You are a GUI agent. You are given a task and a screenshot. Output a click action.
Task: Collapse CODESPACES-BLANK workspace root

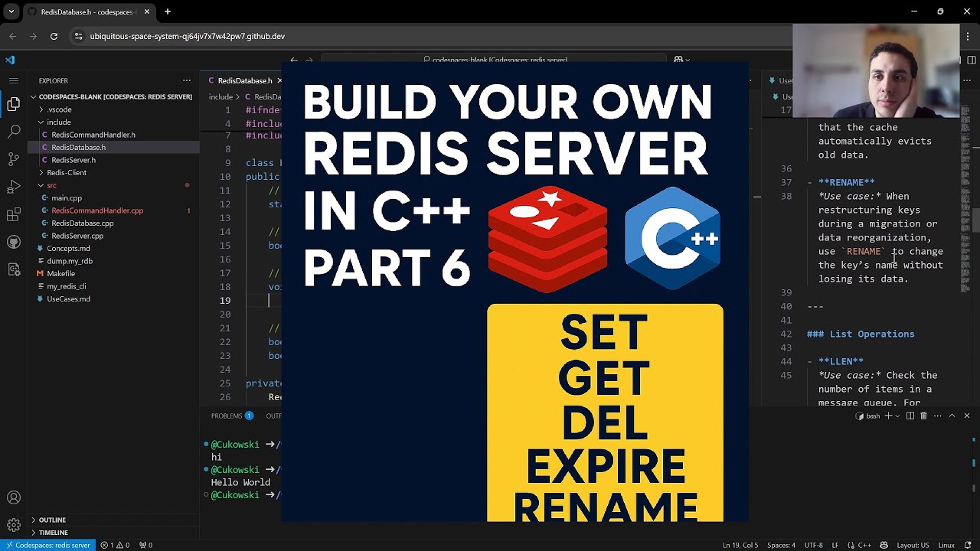tap(114, 96)
